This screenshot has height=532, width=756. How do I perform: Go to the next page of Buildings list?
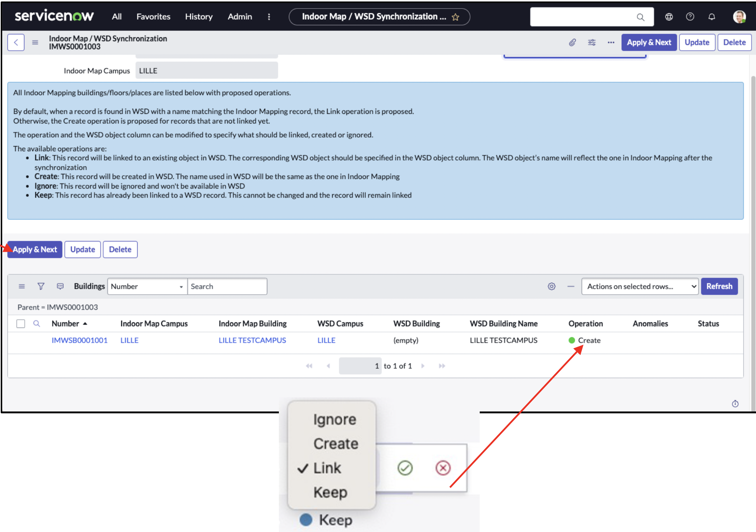click(x=423, y=366)
